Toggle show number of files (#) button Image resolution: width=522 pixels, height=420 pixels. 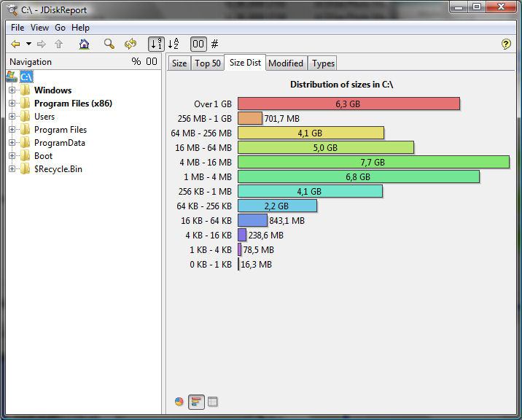(x=215, y=44)
